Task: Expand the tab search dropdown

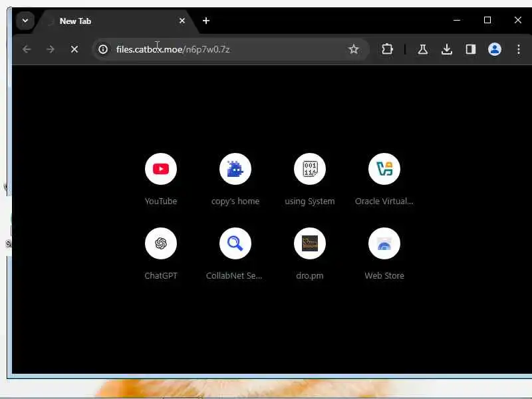Action: tap(25, 21)
